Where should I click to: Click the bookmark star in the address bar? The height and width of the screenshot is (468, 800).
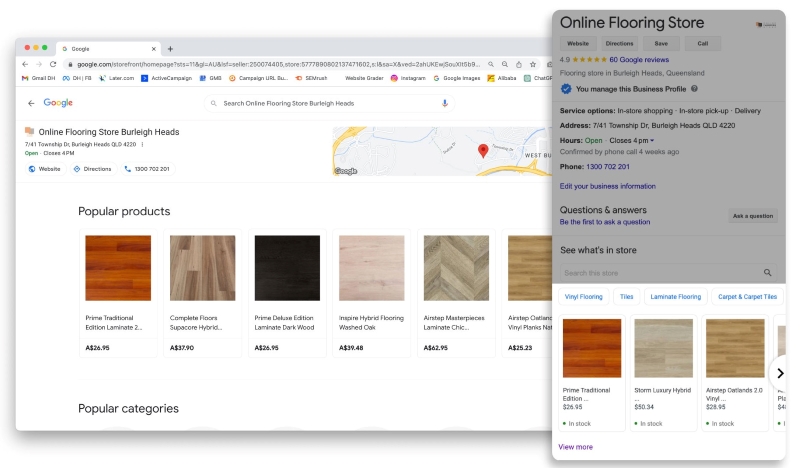533,64
